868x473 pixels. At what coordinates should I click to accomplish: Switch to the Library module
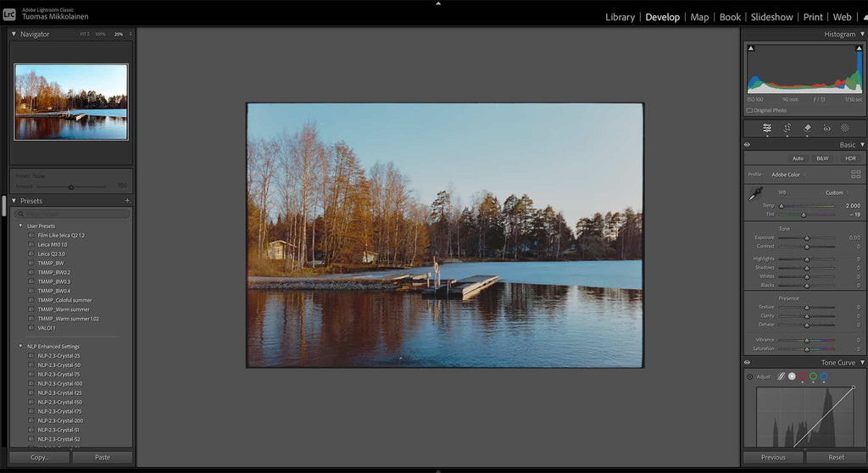pos(620,17)
